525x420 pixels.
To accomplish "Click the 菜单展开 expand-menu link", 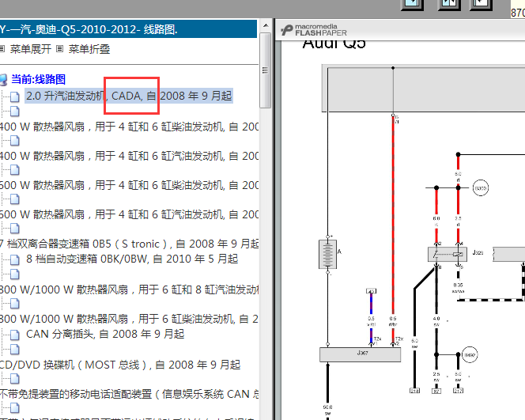I will 31,49.
